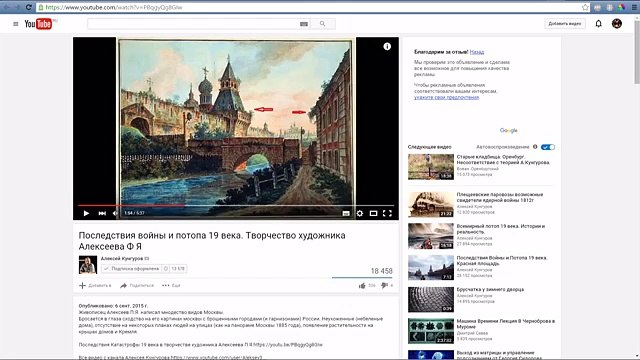Click the Подписка оформлена subscribe button

131,269
